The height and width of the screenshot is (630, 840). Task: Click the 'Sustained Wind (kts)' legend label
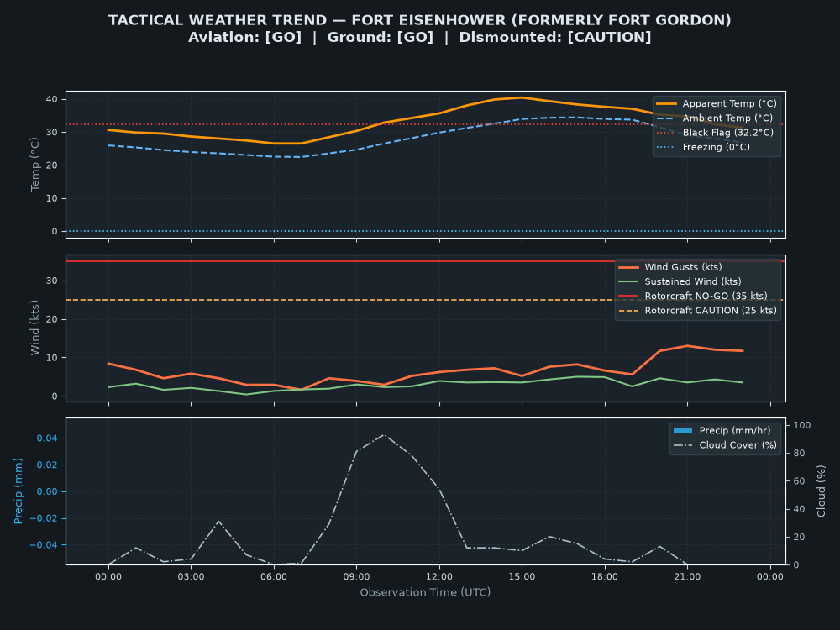click(x=693, y=281)
